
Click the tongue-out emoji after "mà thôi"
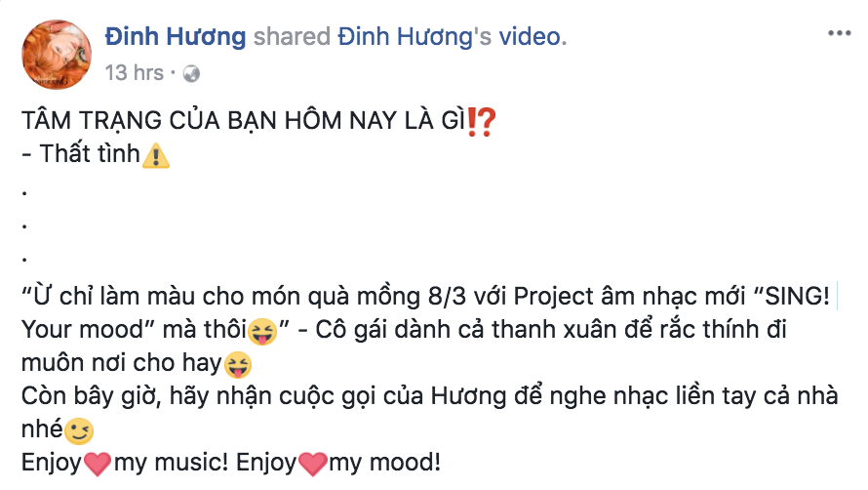[x=262, y=332]
